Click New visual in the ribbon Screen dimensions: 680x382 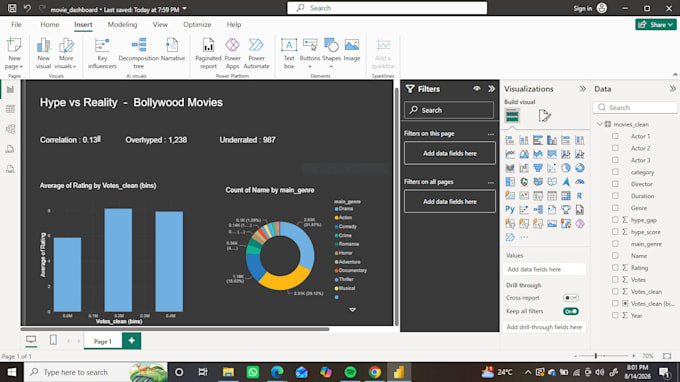(43, 53)
